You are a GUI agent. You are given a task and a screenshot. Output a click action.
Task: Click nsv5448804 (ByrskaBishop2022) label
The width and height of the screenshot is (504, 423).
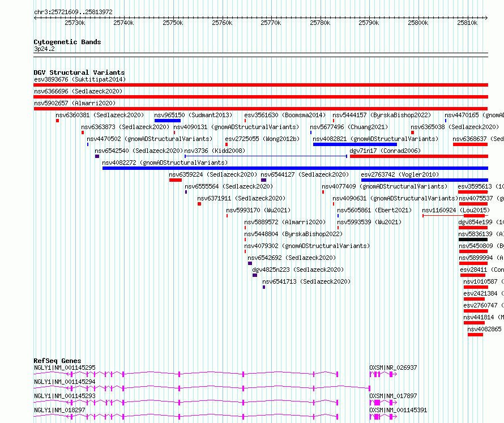coord(293,234)
